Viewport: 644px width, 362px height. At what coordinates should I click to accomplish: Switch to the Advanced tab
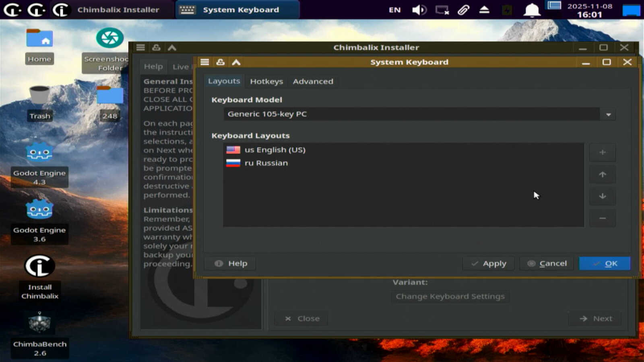point(313,81)
